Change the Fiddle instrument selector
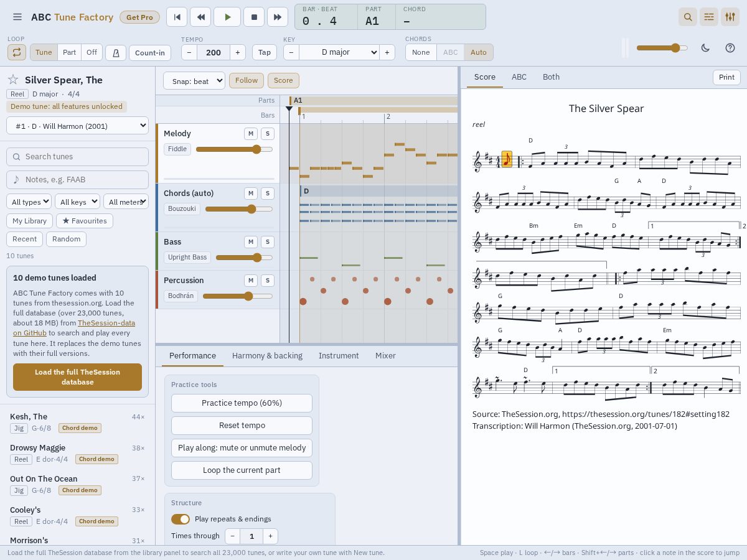Viewport: 747px width, 560px height. [177, 149]
